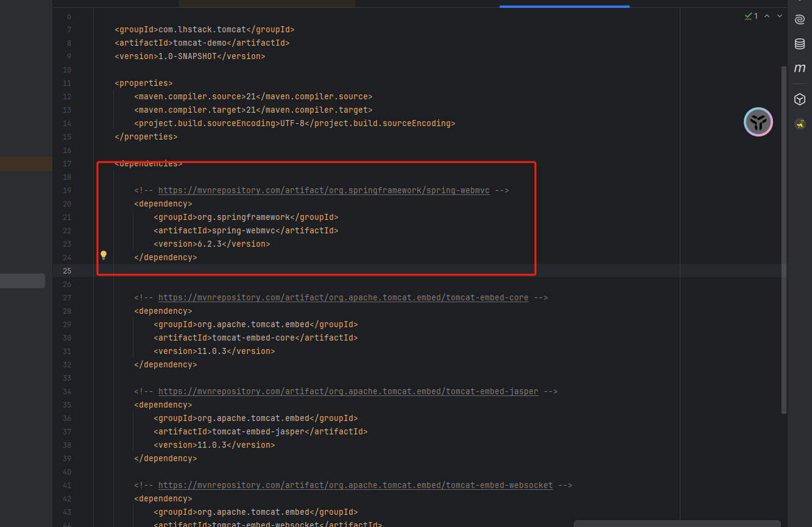812x527 pixels.
Task: Open the Maven tool window
Action: (x=800, y=69)
